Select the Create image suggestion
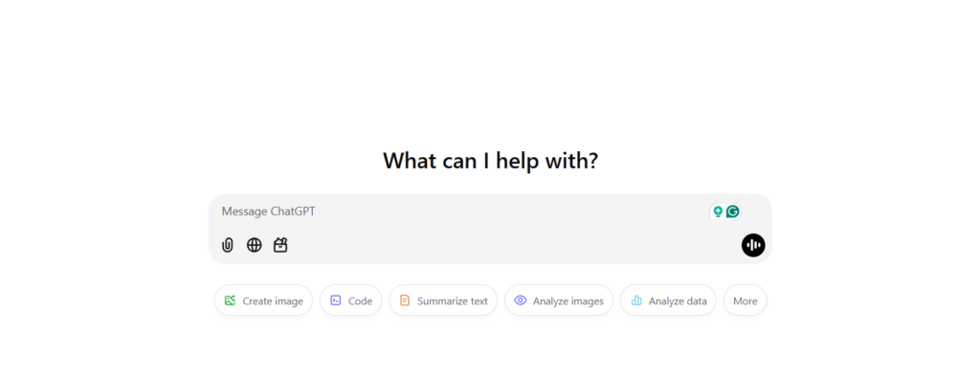 click(x=263, y=301)
